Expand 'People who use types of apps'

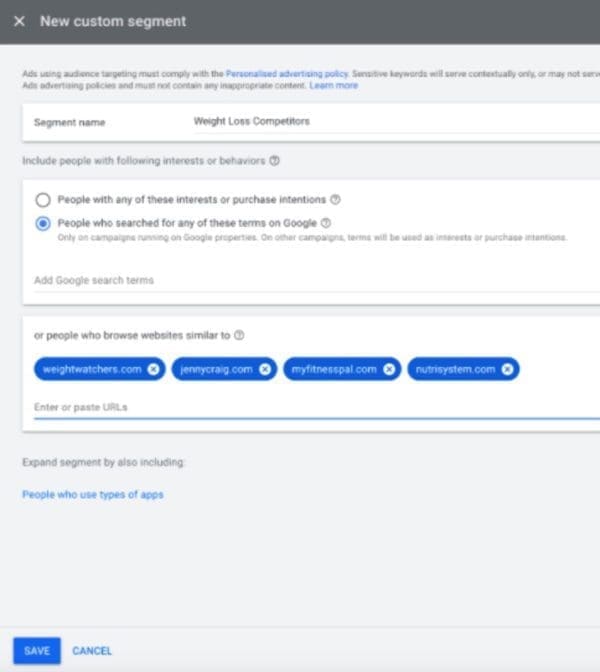92,494
